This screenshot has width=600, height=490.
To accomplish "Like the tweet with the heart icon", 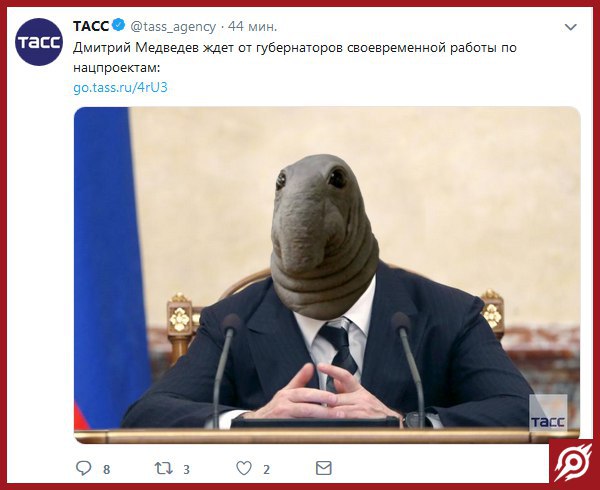I will pyautogui.click(x=244, y=468).
